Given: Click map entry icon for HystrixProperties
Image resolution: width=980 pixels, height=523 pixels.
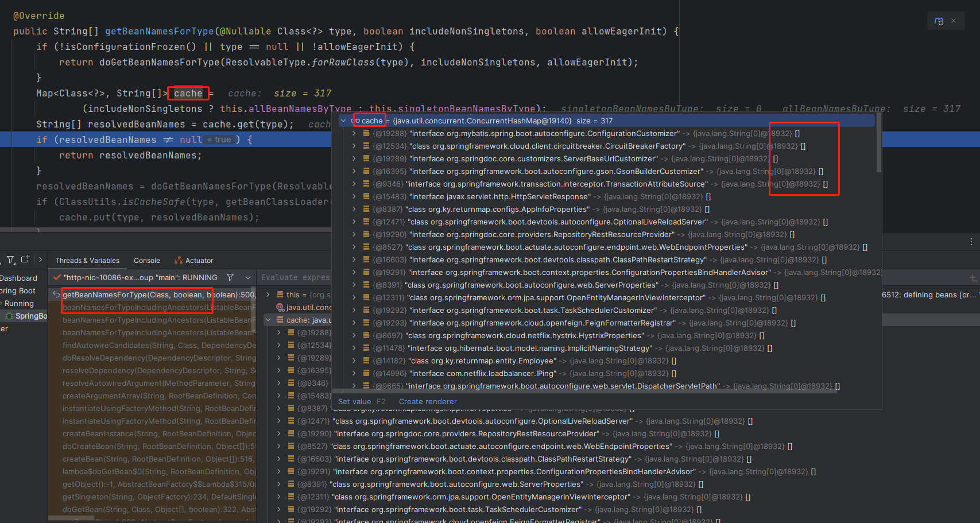Looking at the screenshot, I should point(366,335).
